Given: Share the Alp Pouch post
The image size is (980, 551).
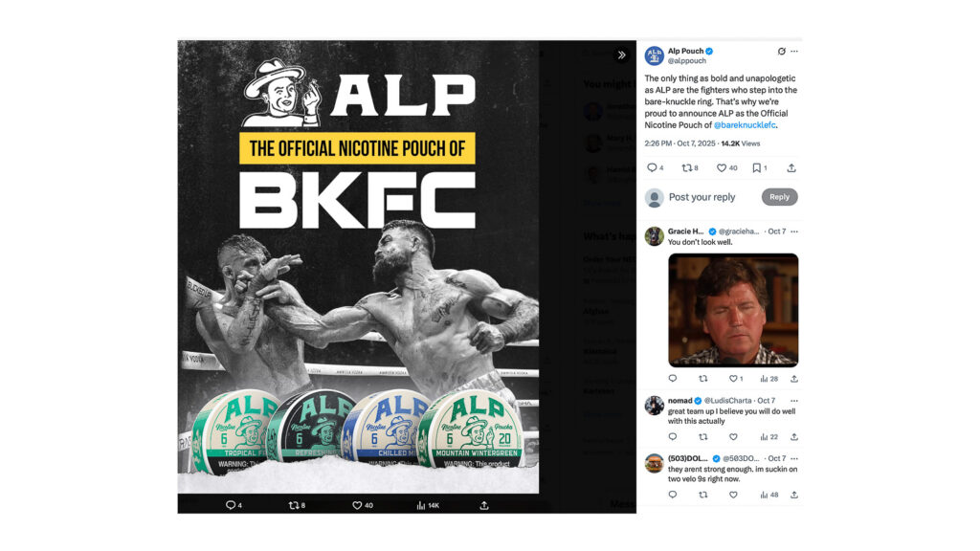Looking at the screenshot, I should pyautogui.click(x=791, y=167).
